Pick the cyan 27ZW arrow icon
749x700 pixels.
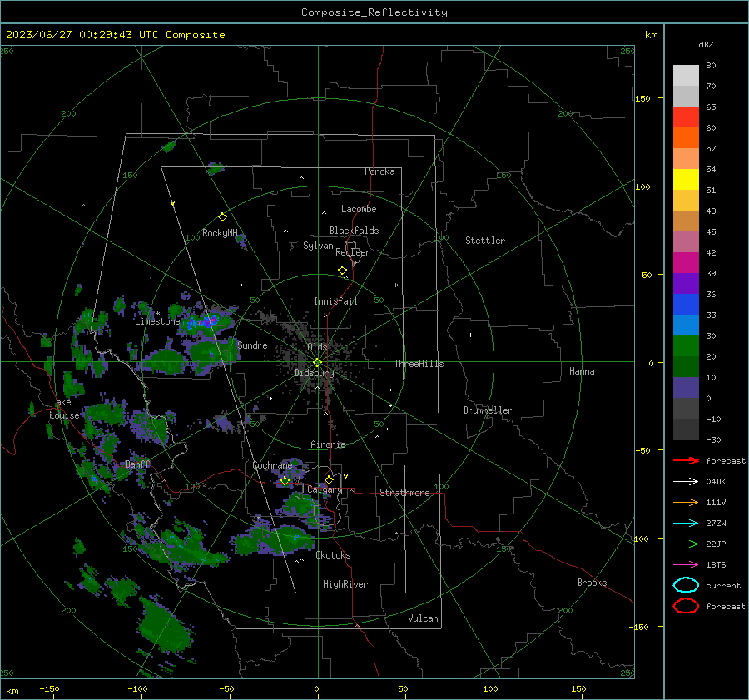pyautogui.click(x=686, y=524)
